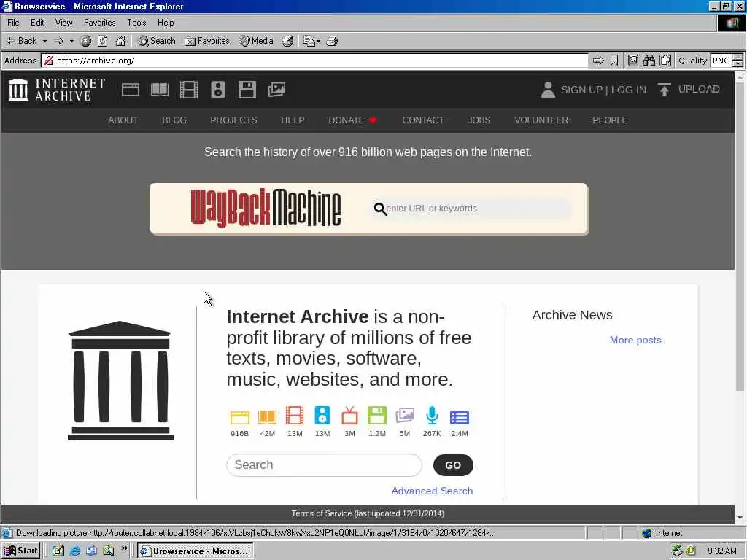Click the SIGN UP link
The image size is (747, 560).
click(x=581, y=90)
